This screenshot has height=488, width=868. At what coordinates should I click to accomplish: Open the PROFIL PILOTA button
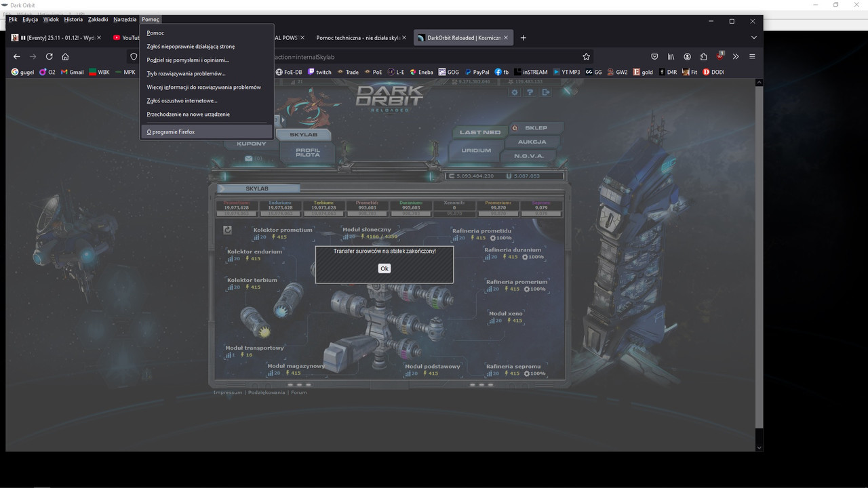(307, 153)
